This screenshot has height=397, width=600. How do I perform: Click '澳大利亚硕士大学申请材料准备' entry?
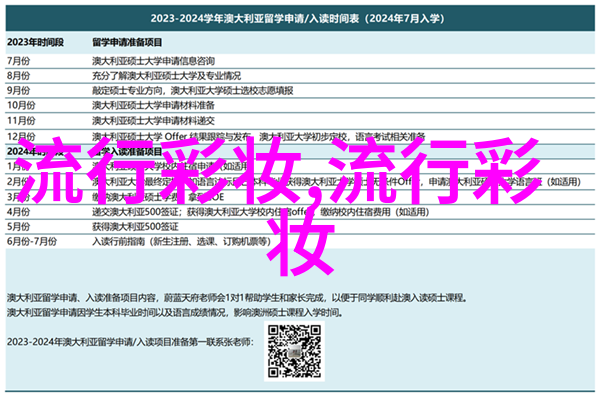(153, 105)
